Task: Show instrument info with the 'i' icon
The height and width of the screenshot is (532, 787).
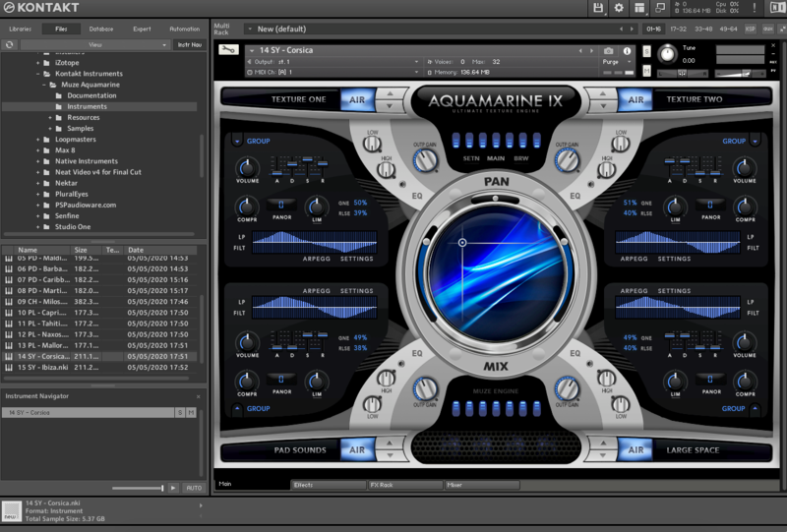Action: click(627, 50)
